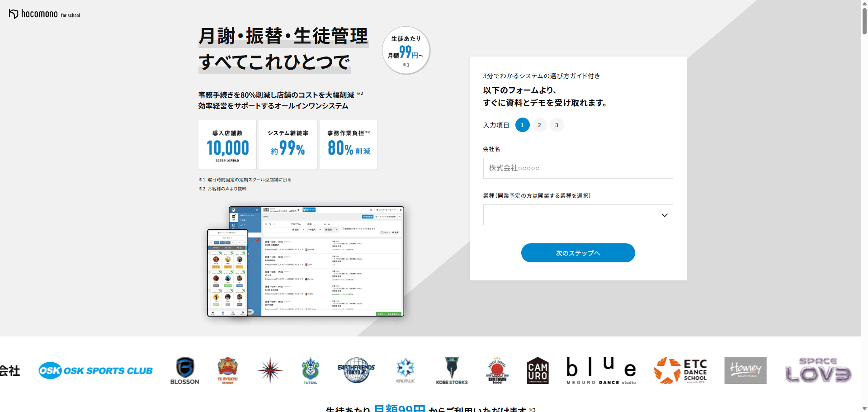Click the Earthfriends Tokyo Z logo
This screenshot has height=412, width=868.
(x=356, y=370)
